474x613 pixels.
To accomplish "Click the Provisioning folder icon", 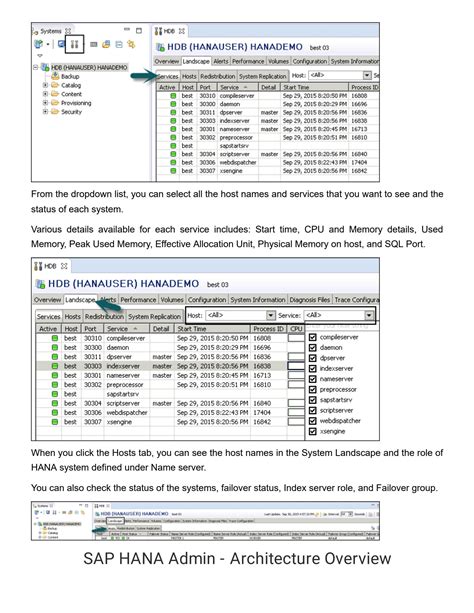I will (x=55, y=103).
